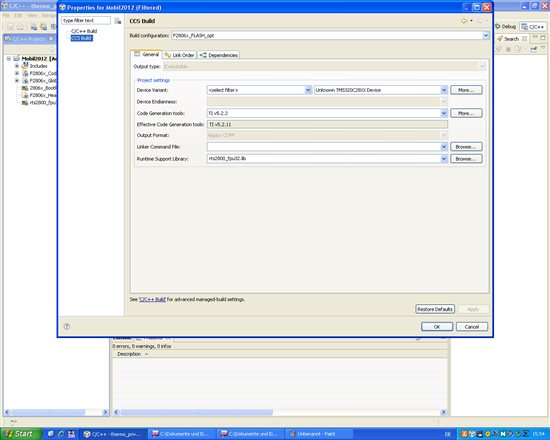Click the help question mark icon
This screenshot has height=440, width=550.
pyautogui.click(x=67, y=326)
